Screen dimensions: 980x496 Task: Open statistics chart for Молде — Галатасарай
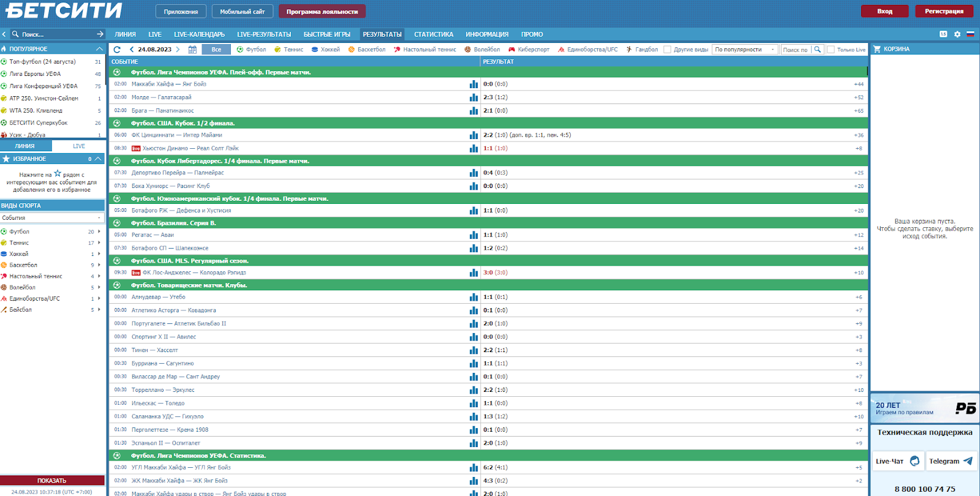coord(473,97)
